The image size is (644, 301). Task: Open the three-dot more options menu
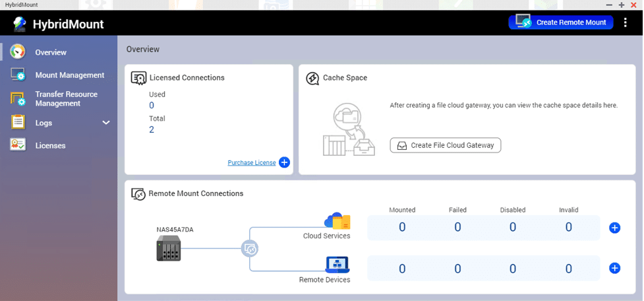coord(625,22)
